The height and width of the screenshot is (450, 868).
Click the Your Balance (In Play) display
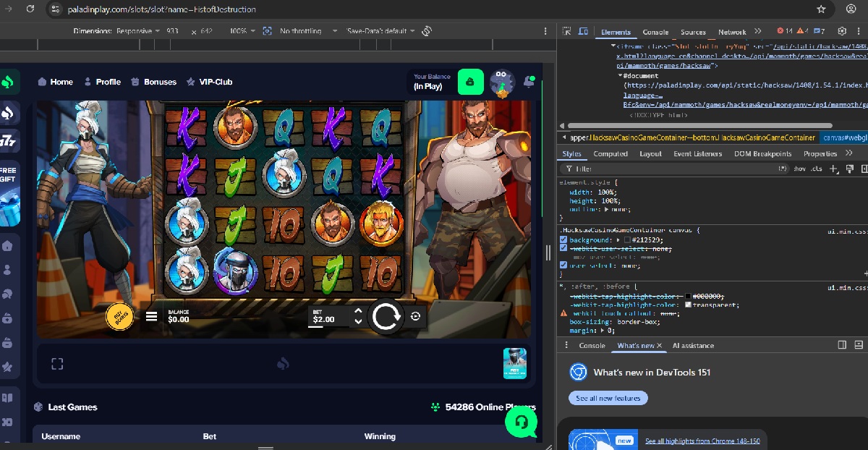pos(432,82)
